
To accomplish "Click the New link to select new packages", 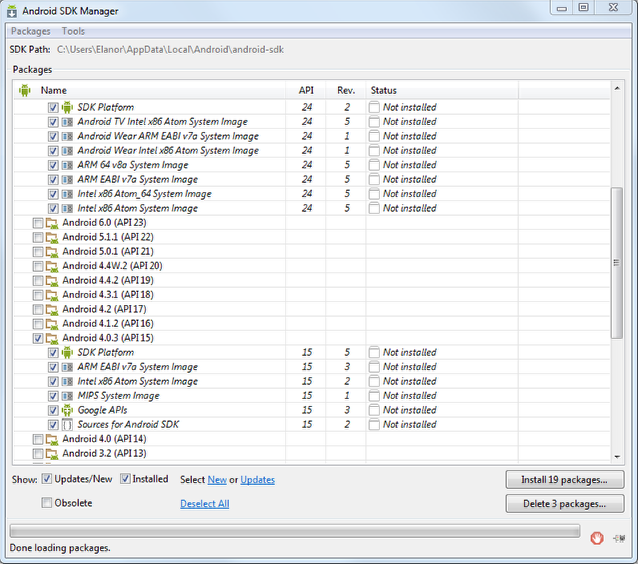I will (217, 480).
